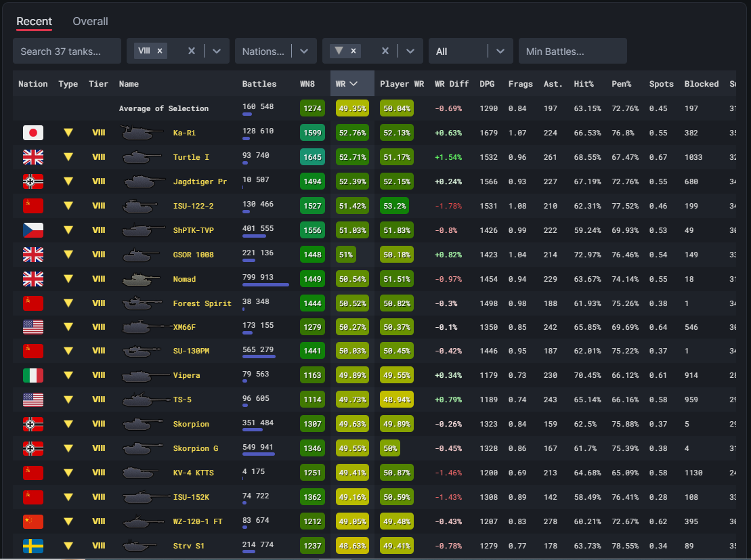The width and height of the screenshot is (751, 560).
Task: Sort table by WN8 column header
Action: pos(307,84)
